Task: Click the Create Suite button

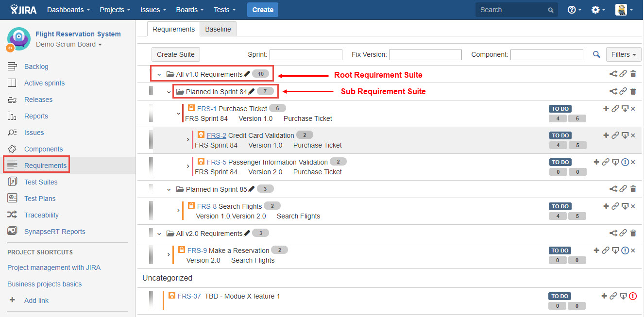Action: [176, 54]
